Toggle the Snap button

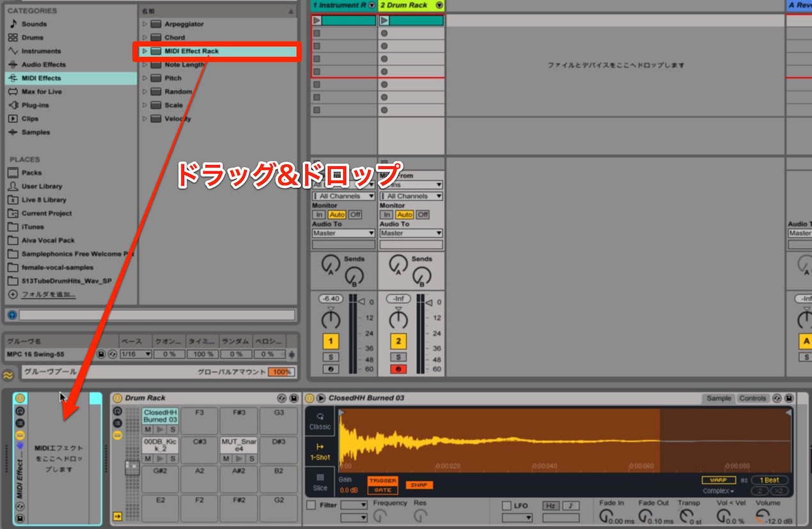pos(419,485)
